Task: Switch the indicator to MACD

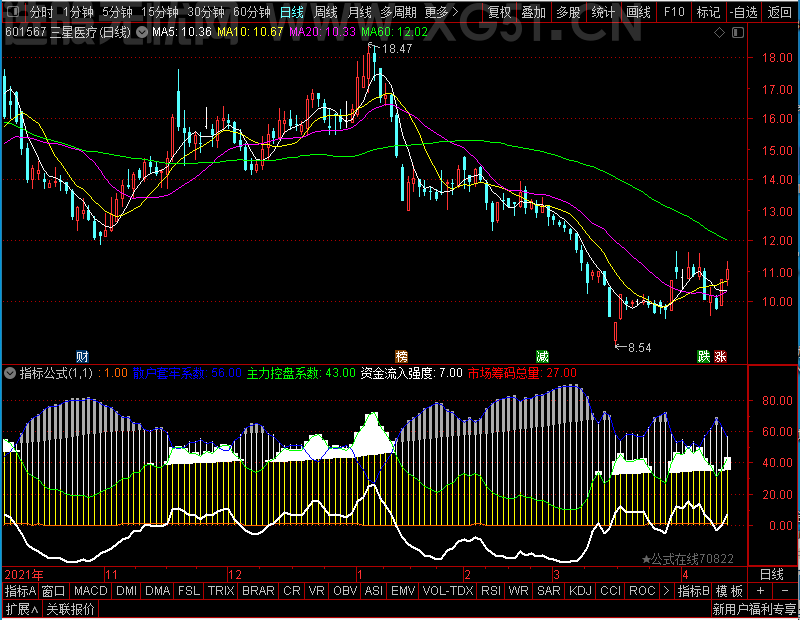Action: click(91, 590)
